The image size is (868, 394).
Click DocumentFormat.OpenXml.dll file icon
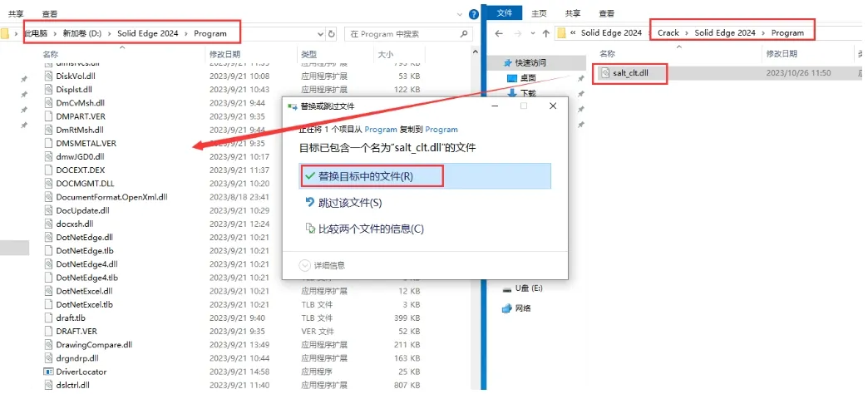[x=49, y=196]
